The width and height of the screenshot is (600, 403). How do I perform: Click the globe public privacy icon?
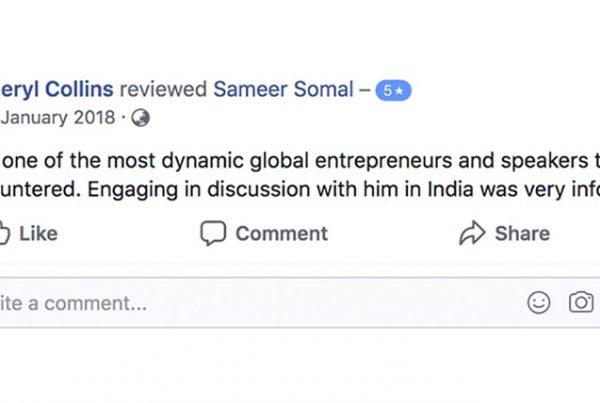pyautogui.click(x=141, y=118)
